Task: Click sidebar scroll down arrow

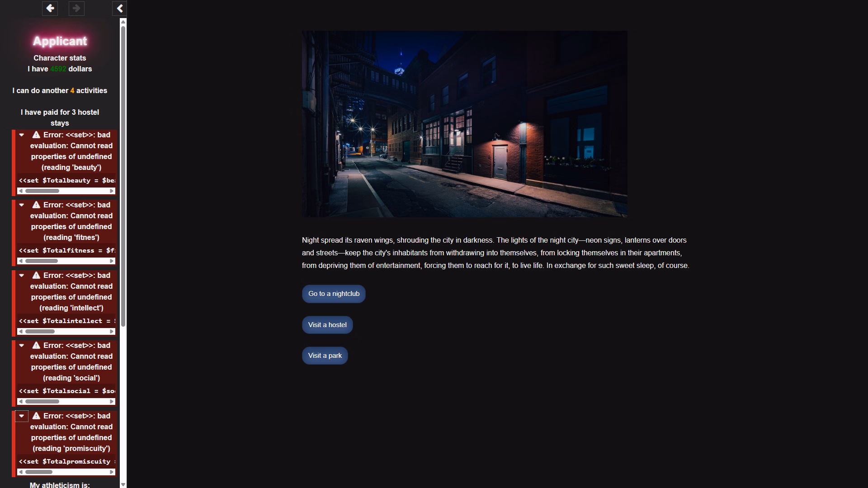Action: click(x=123, y=484)
